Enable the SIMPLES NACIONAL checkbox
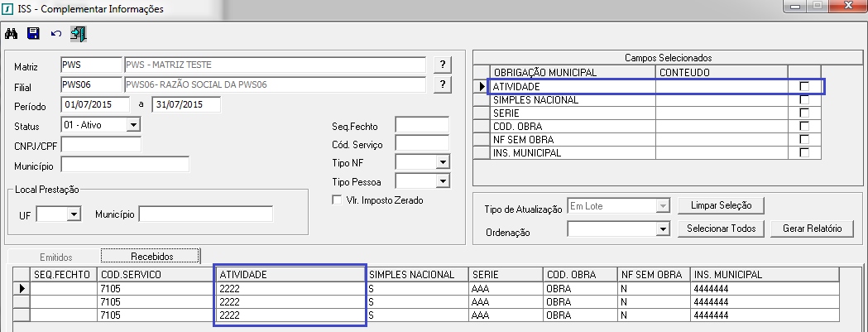Image resolution: width=868 pixels, height=332 pixels. point(804,100)
